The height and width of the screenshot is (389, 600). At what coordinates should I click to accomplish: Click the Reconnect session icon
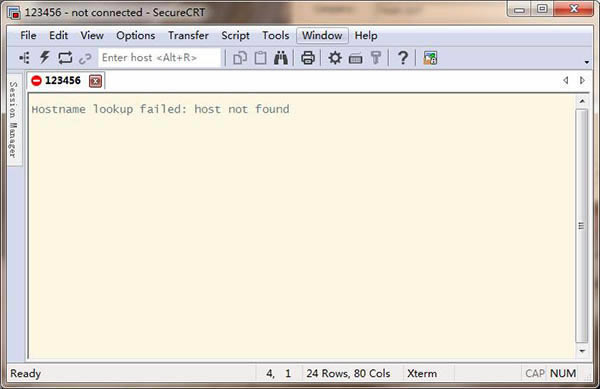click(65, 58)
